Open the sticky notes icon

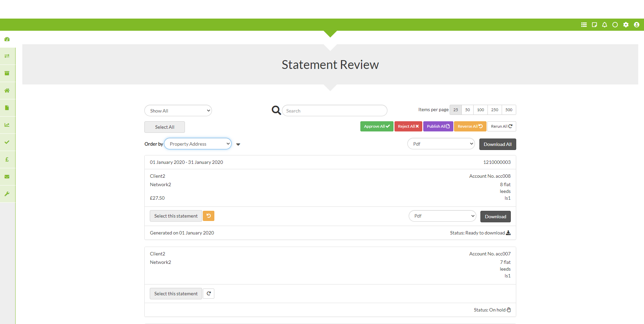pos(594,25)
